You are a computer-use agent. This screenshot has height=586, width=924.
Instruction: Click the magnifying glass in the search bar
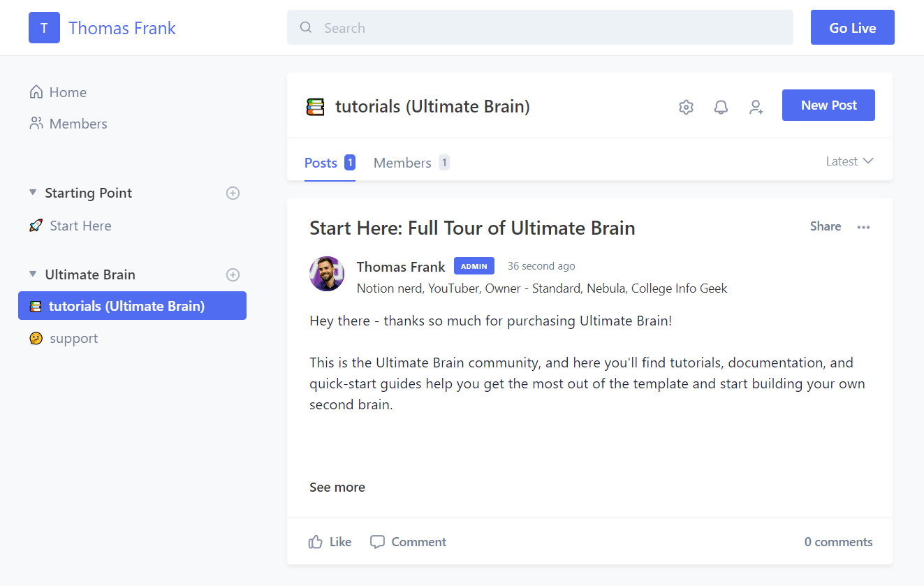306,27
